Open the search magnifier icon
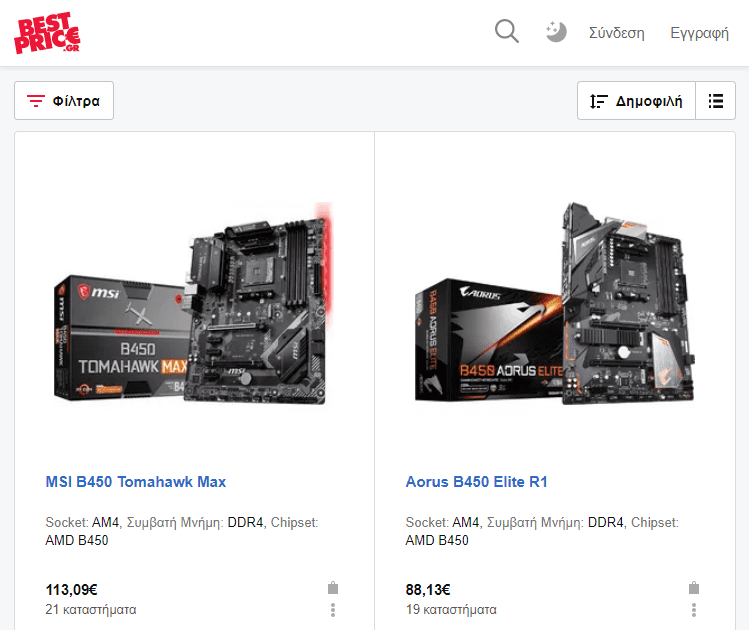The width and height of the screenshot is (750, 630). click(x=507, y=32)
